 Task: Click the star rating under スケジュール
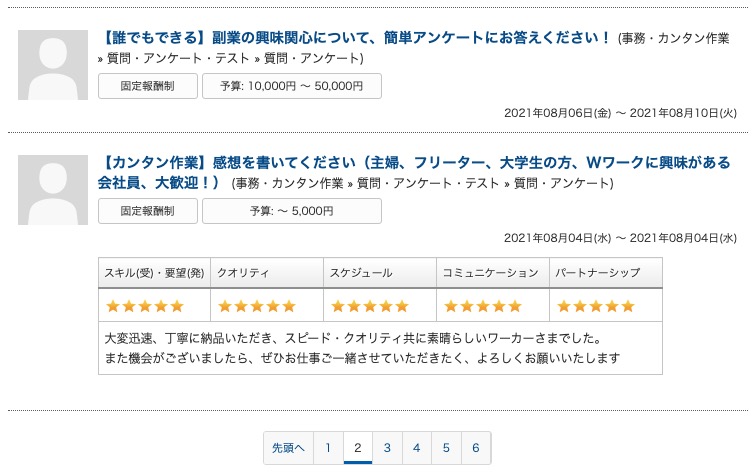point(370,306)
